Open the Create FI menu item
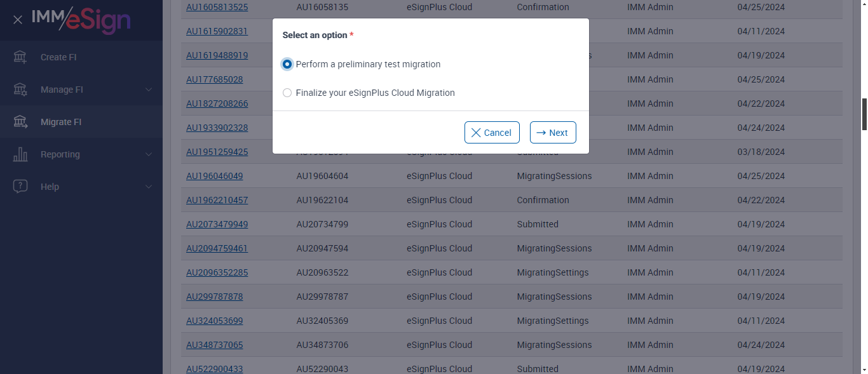Viewport: 868px width, 374px height. click(x=58, y=57)
